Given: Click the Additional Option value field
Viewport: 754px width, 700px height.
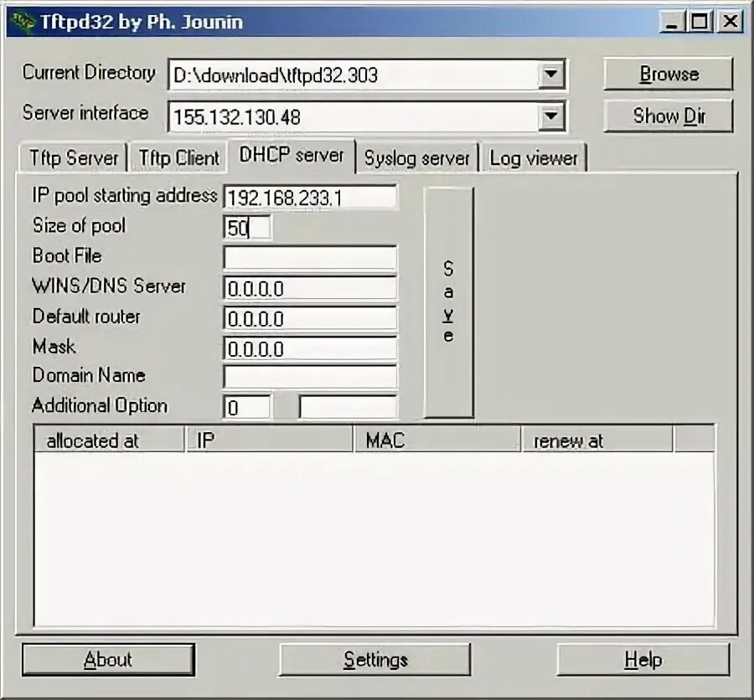Looking at the screenshot, I should 349,407.
